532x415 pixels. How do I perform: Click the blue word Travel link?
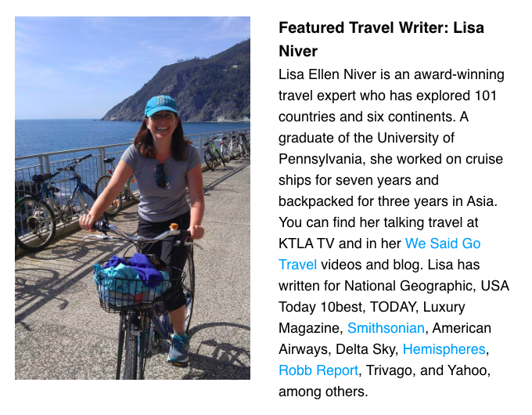point(297,265)
